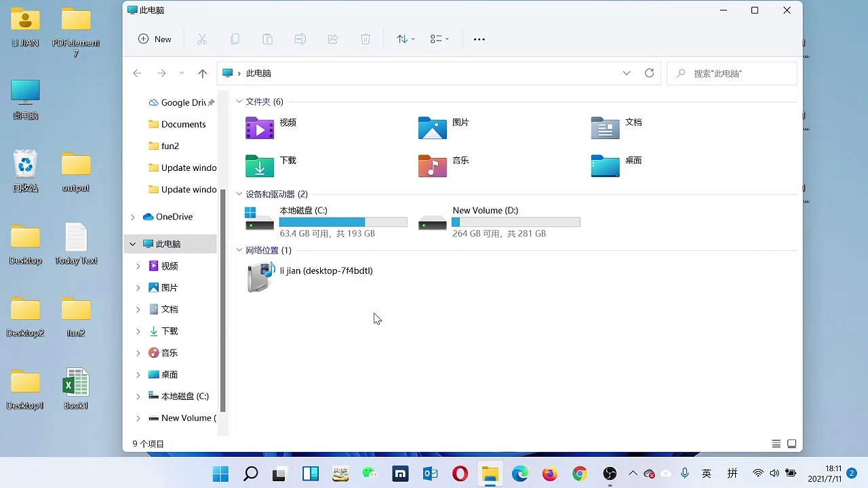Image resolution: width=868 pixels, height=488 pixels.
Task: Click the Paste clipboard icon
Action: [x=267, y=39]
